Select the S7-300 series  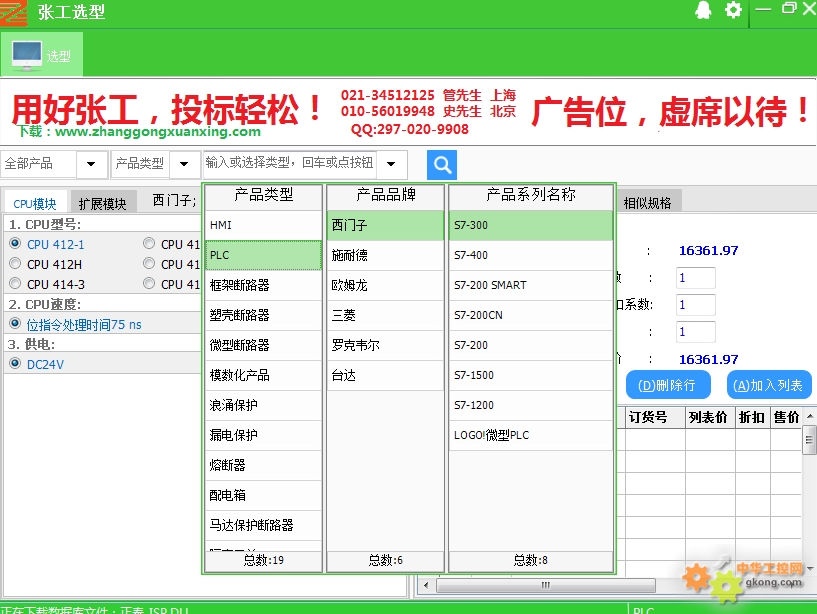point(530,225)
